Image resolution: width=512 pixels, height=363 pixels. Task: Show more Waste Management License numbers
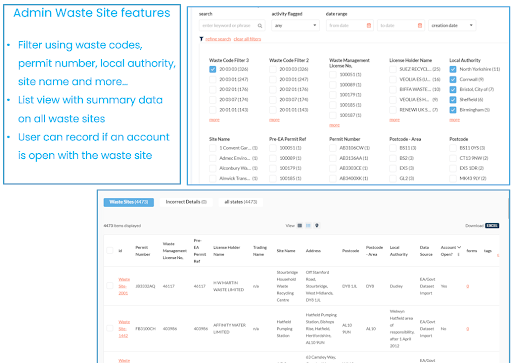[x=334, y=125]
